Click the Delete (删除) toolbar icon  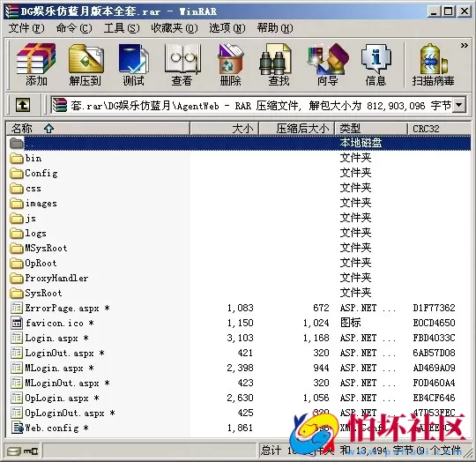[231, 64]
